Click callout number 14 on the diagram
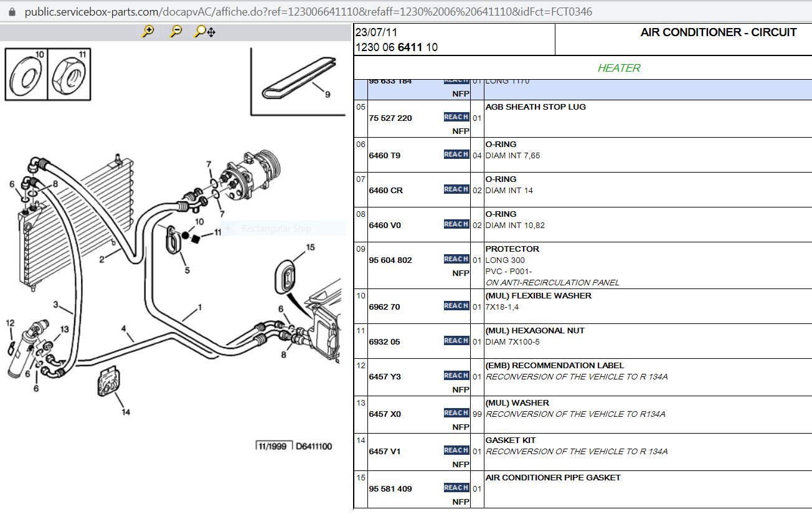Image resolution: width=812 pixels, height=514 pixels. click(x=126, y=412)
